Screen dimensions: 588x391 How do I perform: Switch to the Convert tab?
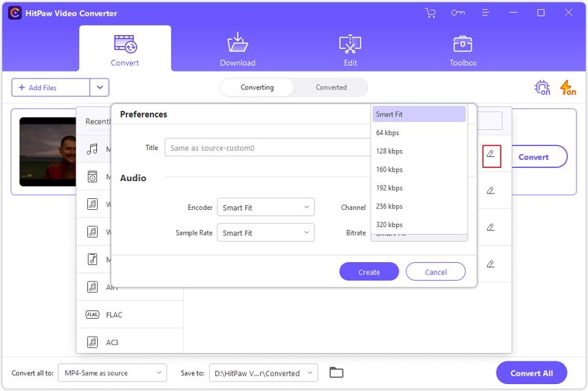pyautogui.click(x=125, y=48)
